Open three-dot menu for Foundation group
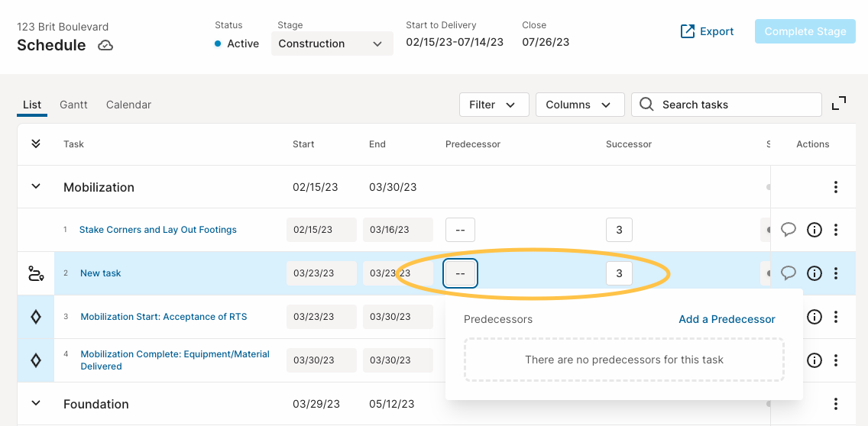 [836, 404]
